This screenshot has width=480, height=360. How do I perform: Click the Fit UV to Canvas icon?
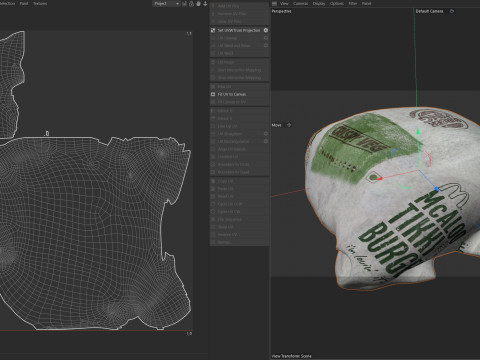point(213,94)
